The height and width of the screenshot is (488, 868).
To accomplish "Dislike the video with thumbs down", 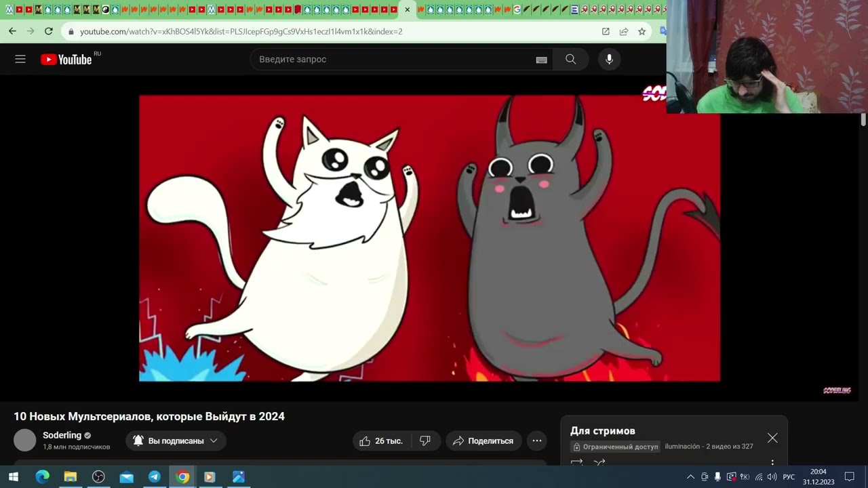I will 425,441.
